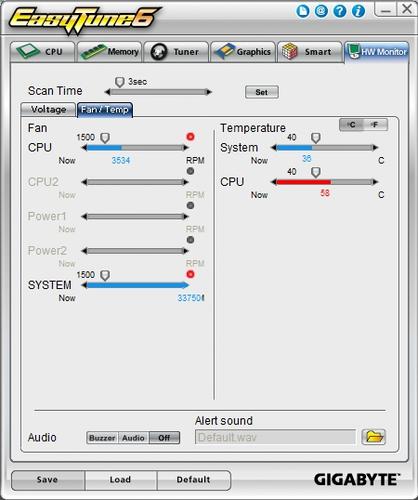418x500 pixels.
Task: Click the Default.wav alert sound field
Action: tap(275, 437)
